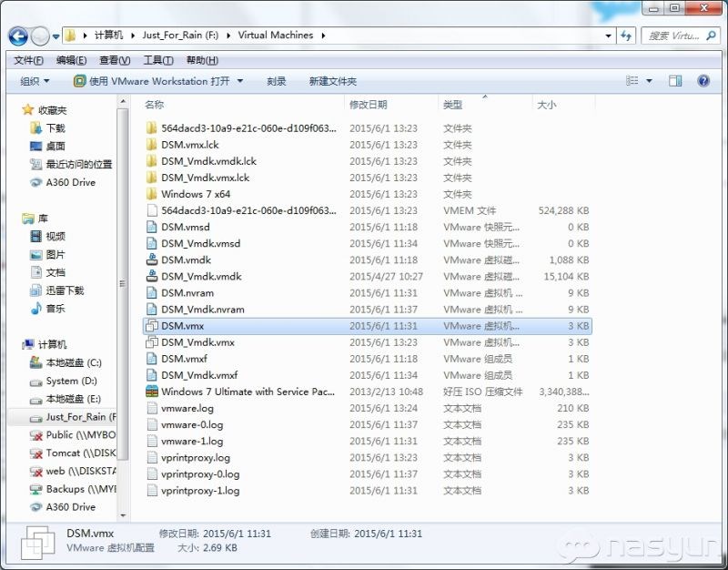Click the search Virtual Machines input field
The image size is (728, 570).
pos(673,36)
